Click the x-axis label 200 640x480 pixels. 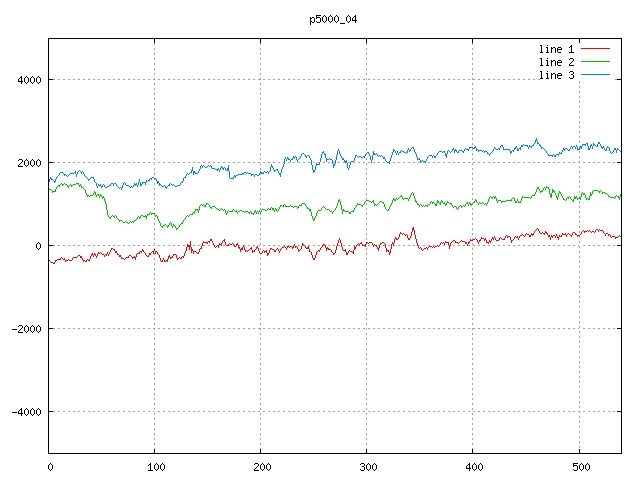pyautogui.click(x=262, y=467)
